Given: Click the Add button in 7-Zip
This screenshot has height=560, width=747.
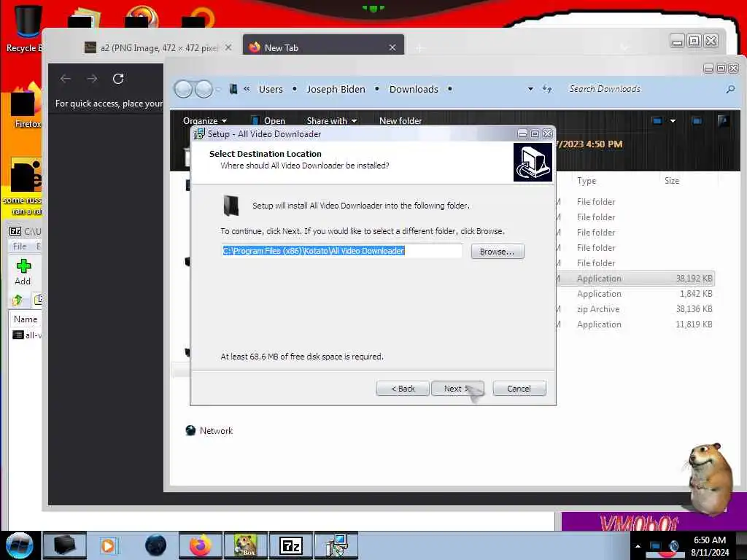Looking at the screenshot, I should click(x=23, y=273).
